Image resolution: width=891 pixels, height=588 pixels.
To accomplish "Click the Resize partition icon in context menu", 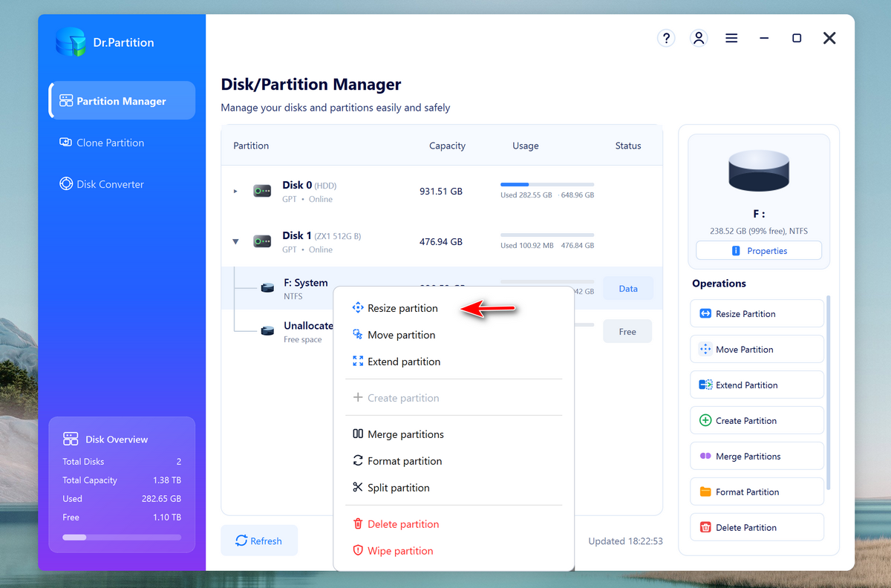I will [357, 308].
